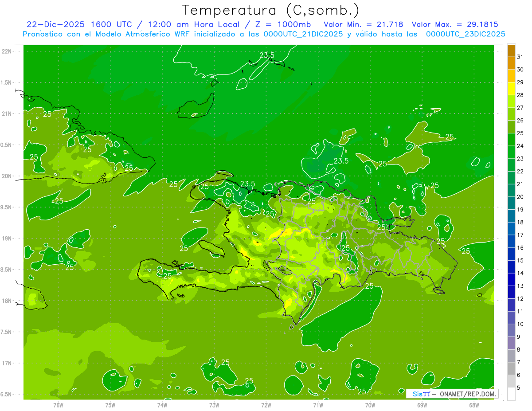Click the legend value '21'
The image size is (532, 411).
(520, 184)
